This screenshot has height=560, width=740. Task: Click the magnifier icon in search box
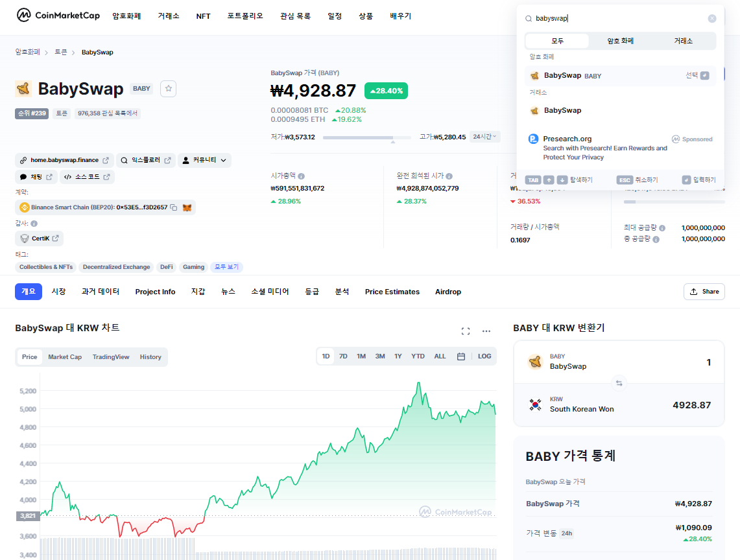point(529,18)
